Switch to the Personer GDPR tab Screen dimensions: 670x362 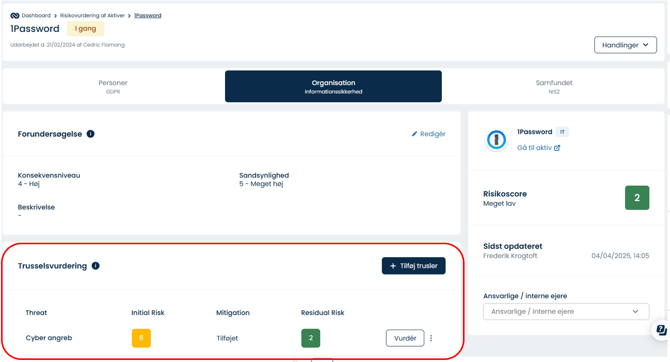(113, 86)
